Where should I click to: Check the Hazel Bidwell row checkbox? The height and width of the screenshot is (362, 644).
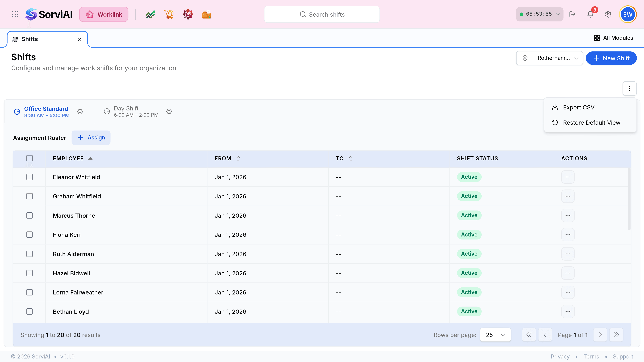tap(30, 273)
